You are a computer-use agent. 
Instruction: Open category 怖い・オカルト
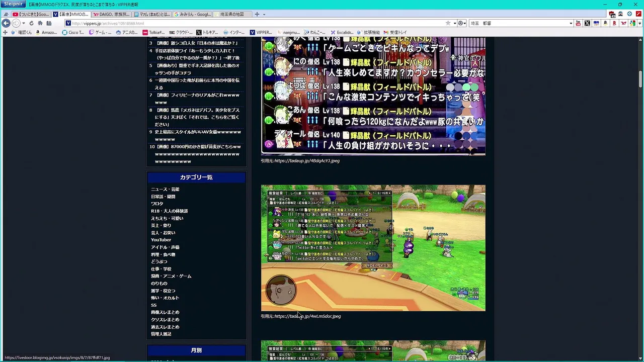pos(165,298)
